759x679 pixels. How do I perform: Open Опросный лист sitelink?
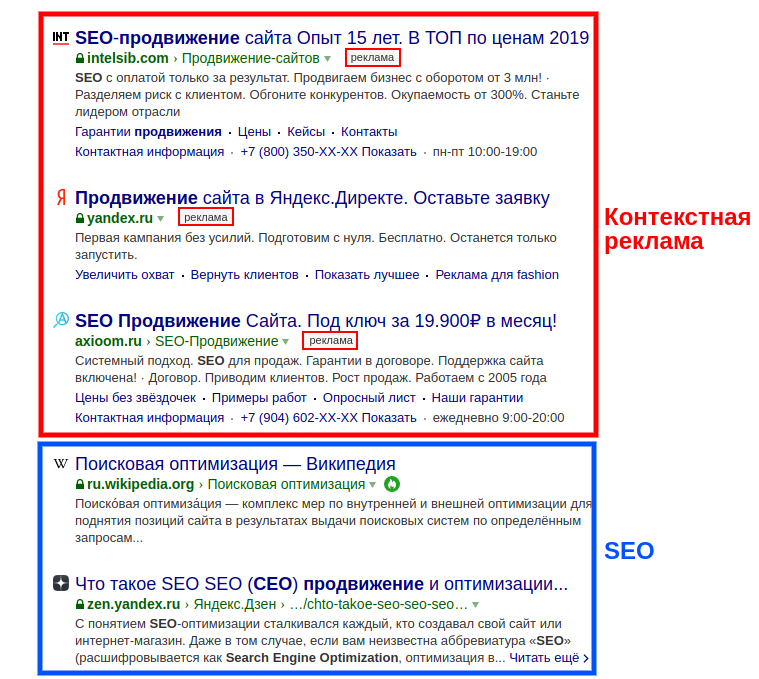[x=369, y=397]
